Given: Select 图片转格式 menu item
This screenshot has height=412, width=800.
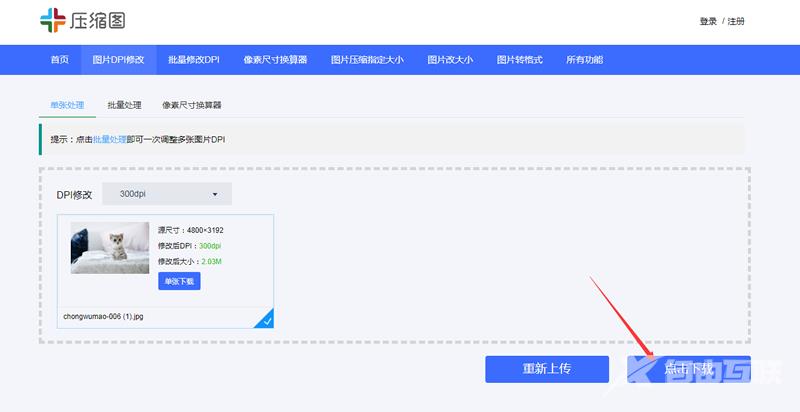Looking at the screenshot, I should coord(519,60).
